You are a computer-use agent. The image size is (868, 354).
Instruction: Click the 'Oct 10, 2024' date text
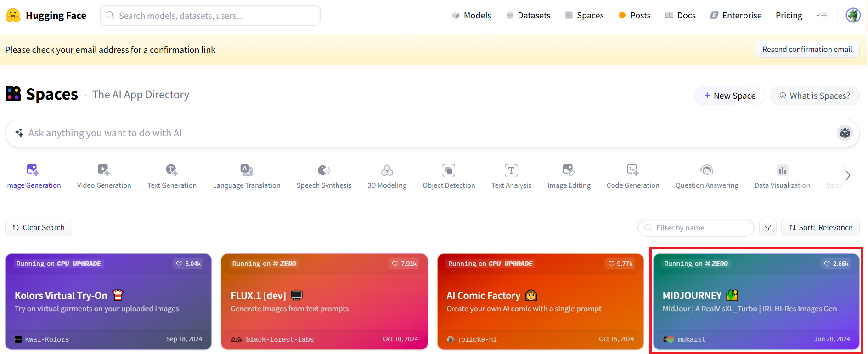[x=400, y=339]
